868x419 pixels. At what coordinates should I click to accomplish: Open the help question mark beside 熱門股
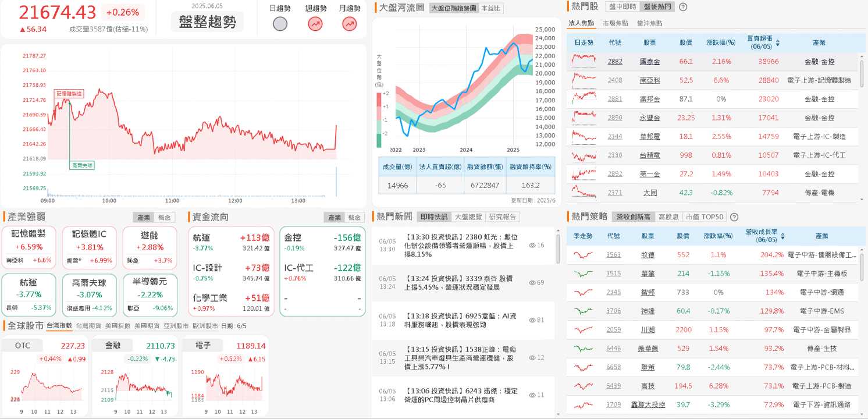click(x=683, y=7)
